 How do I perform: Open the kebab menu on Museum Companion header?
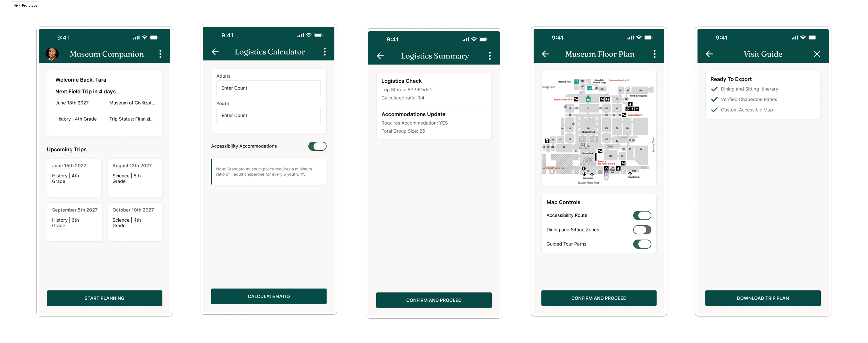coord(160,54)
